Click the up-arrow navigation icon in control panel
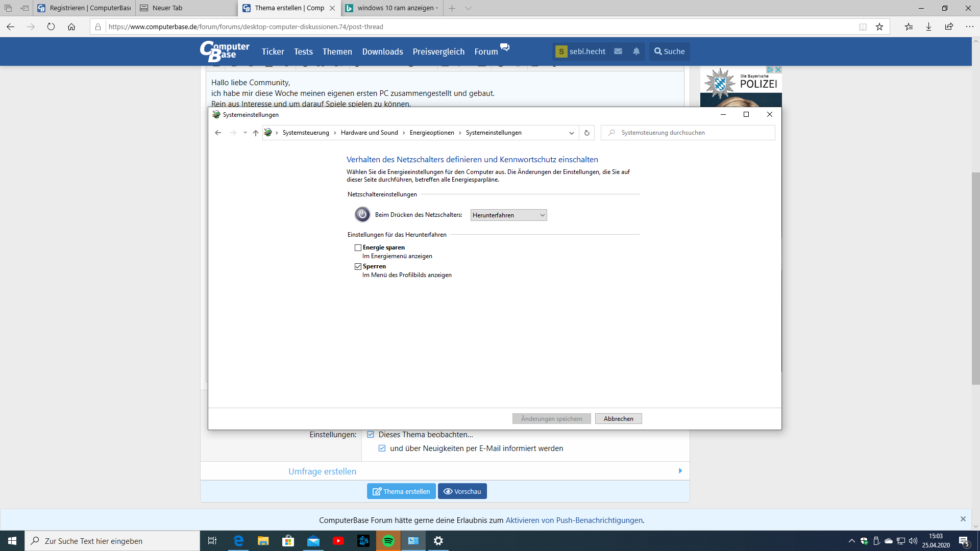 pyautogui.click(x=256, y=133)
